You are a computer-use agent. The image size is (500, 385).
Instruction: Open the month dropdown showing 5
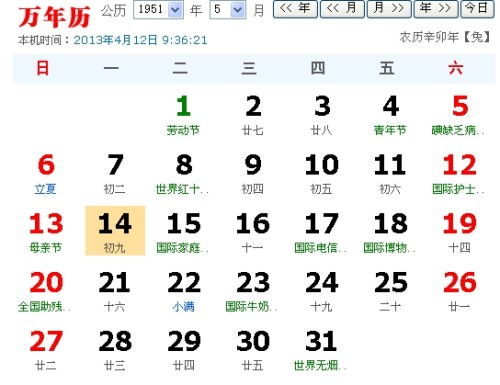tap(228, 9)
